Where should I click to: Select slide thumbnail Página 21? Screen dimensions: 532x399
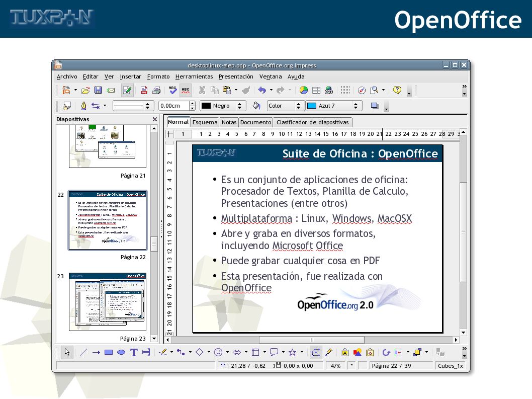(x=108, y=146)
